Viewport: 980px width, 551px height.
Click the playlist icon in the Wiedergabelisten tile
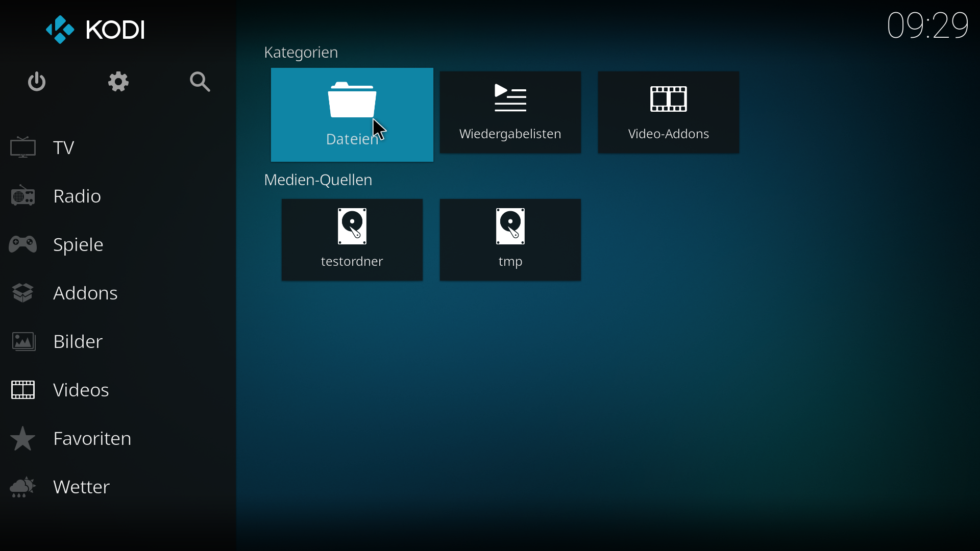click(510, 98)
